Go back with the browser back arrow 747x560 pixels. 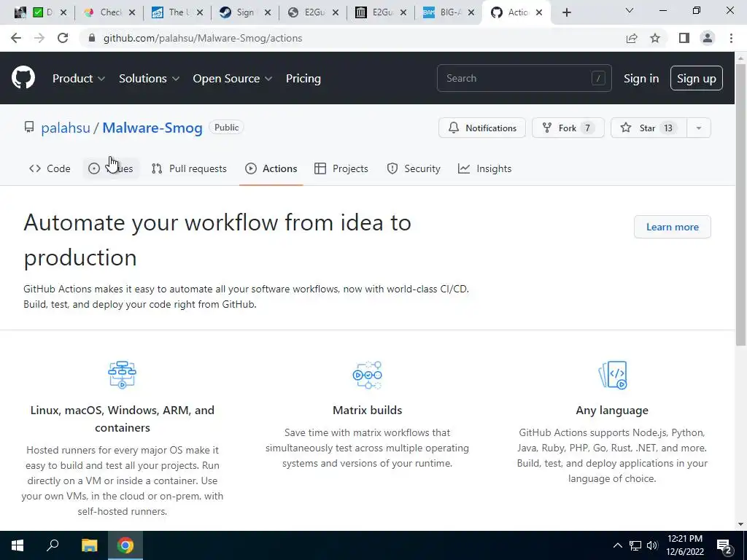16,38
